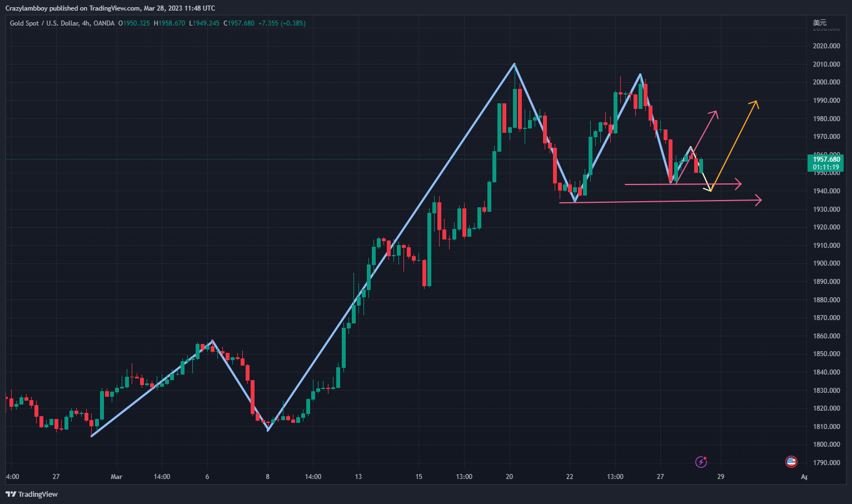Screen dimensions: 852x504
Task: Click the OANDA data source label
Action: click(x=104, y=23)
